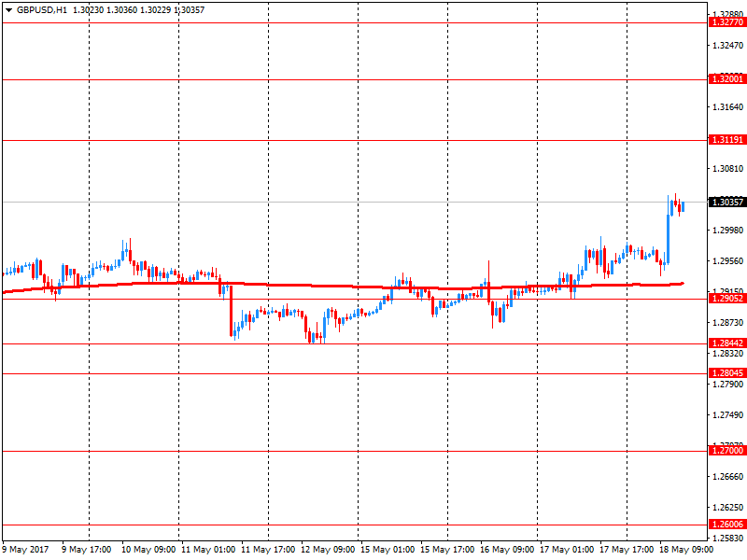Click the 1.25830 price scale value
The width and height of the screenshot is (747, 560).
tap(728, 539)
